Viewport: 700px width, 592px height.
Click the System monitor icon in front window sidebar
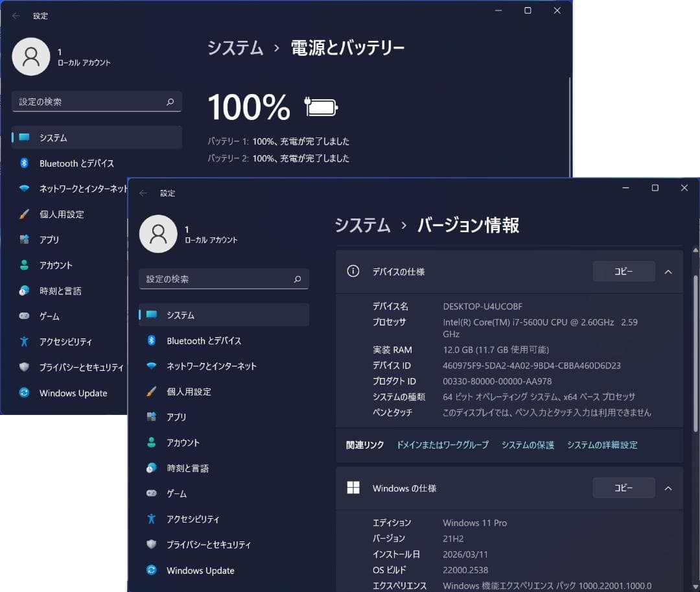click(x=151, y=314)
